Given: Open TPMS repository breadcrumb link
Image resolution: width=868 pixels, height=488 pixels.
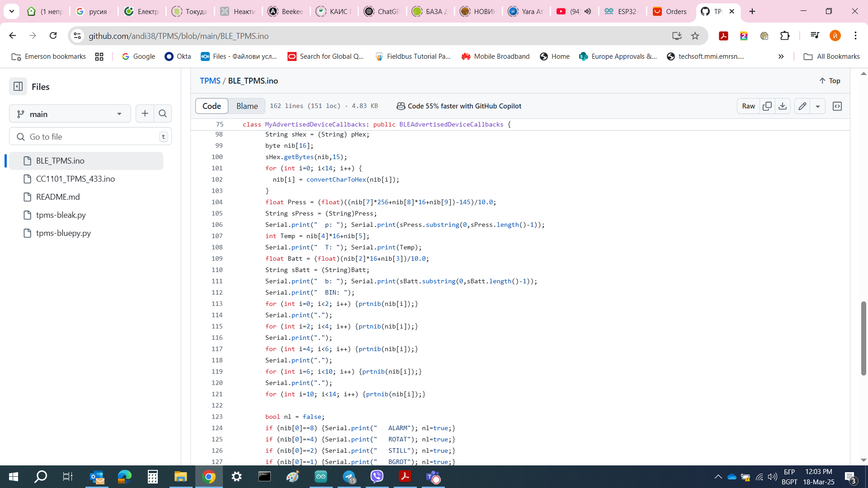Looking at the screenshot, I should tap(210, 81).
